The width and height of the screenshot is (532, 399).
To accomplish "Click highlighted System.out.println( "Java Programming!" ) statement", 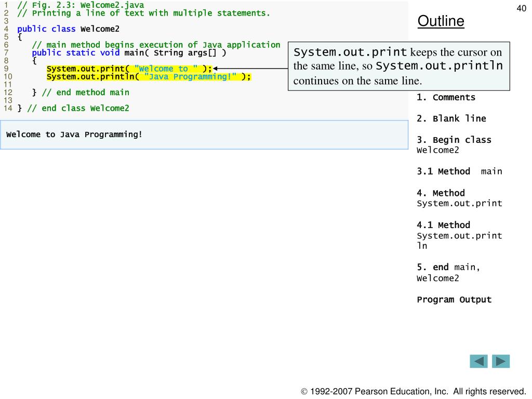I will tap(149, 77).
